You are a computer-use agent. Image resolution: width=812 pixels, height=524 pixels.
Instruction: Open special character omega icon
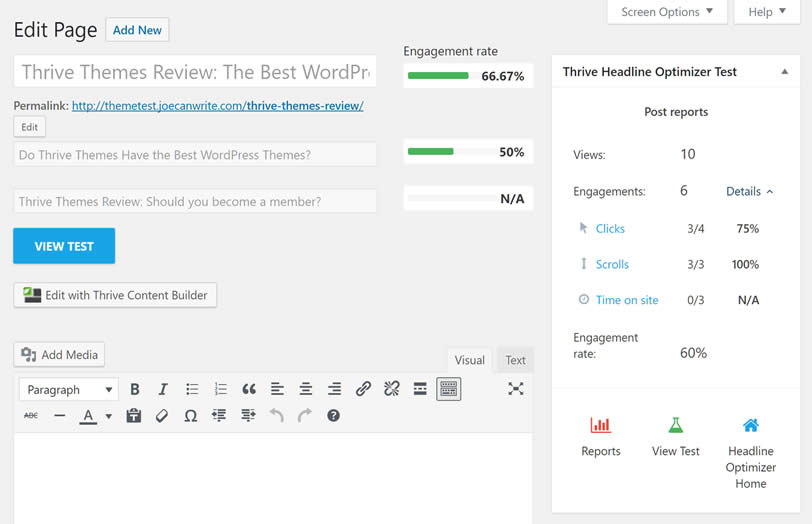(x=191, y=415)
